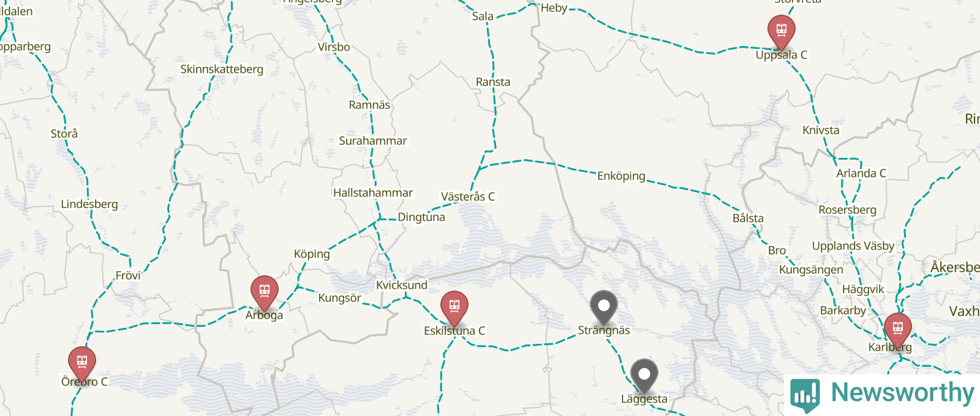Select the Skinnskatteberg label

coord(222,69)
